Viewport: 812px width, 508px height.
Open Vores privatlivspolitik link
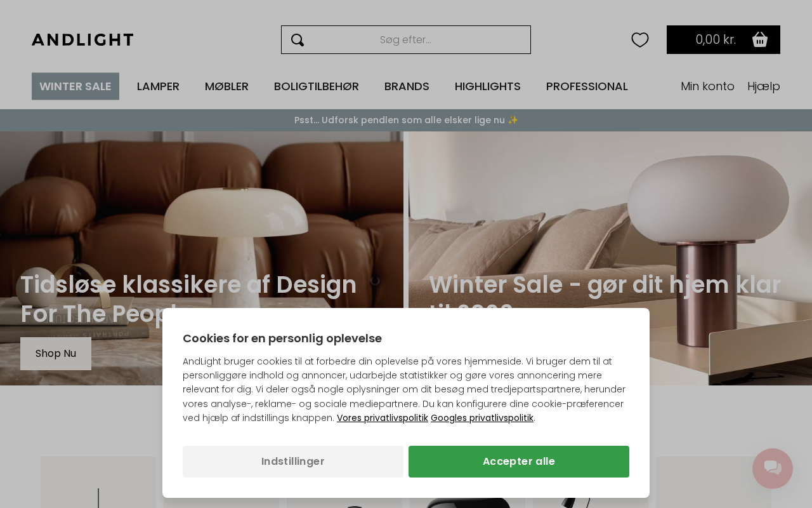pyautogui.click(x=383, y=418)
